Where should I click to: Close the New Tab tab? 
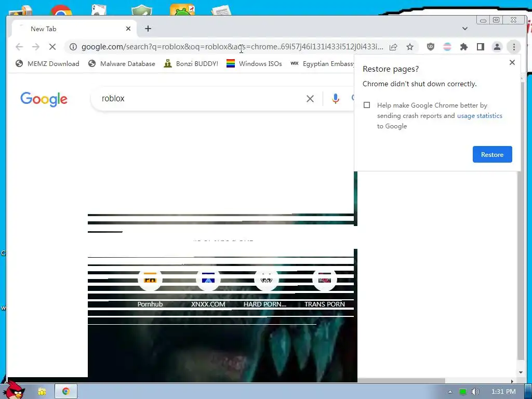pyautogui.click(x=128, y=29)
